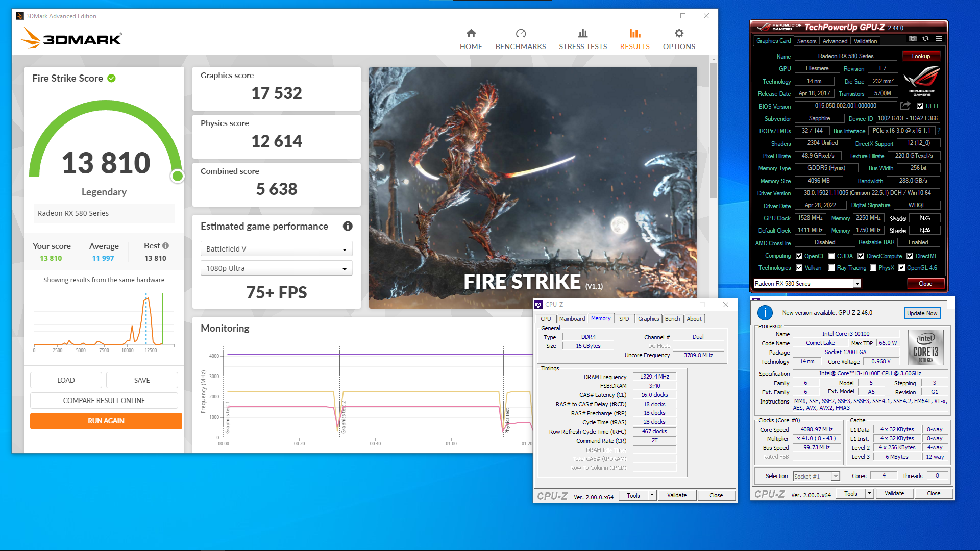
Task: Toggle the UEFI checkbox in GPU-Z
Action: tap(920, 106)
